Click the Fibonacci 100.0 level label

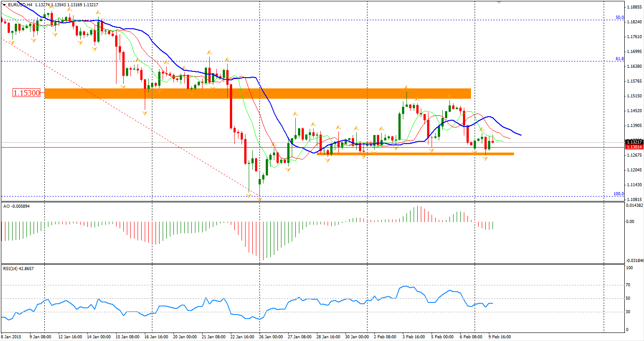click(x=618, y=194)
